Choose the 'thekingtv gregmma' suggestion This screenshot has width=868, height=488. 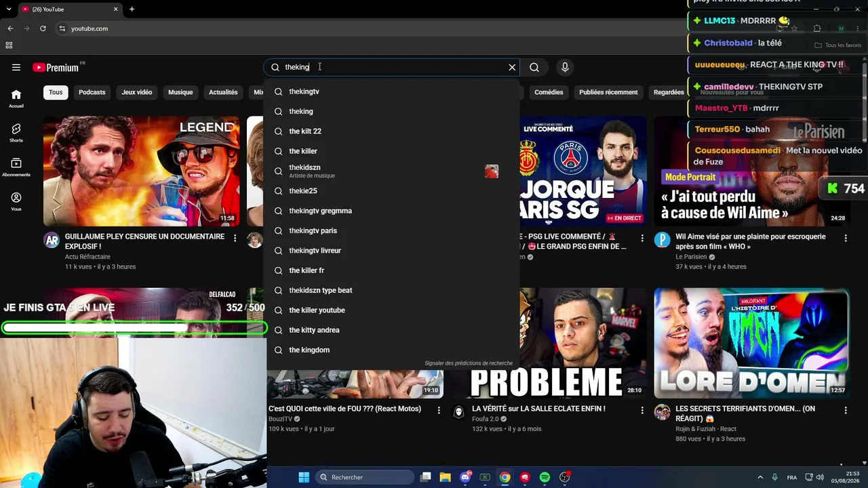tap(392, 211)
